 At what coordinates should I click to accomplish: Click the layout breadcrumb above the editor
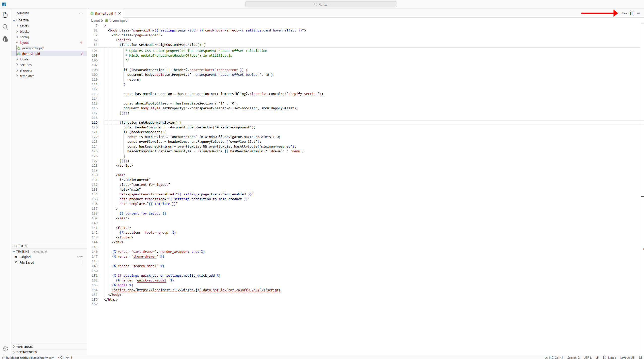[x=95, y=21]
